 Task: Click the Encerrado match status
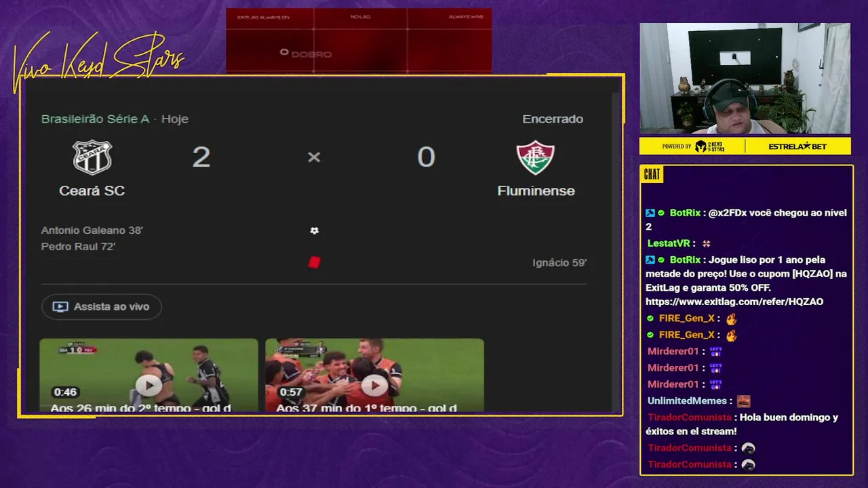click(x=553, y=119)
